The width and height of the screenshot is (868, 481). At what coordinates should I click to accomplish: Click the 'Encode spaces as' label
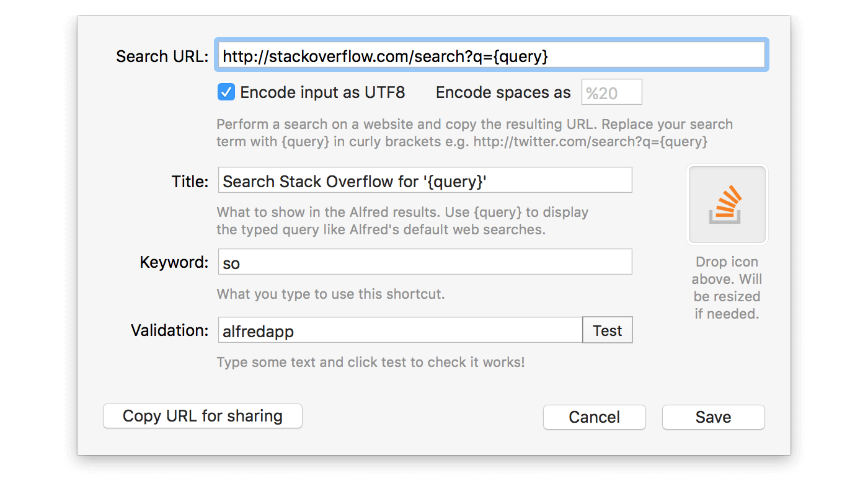tap(502, 92)
